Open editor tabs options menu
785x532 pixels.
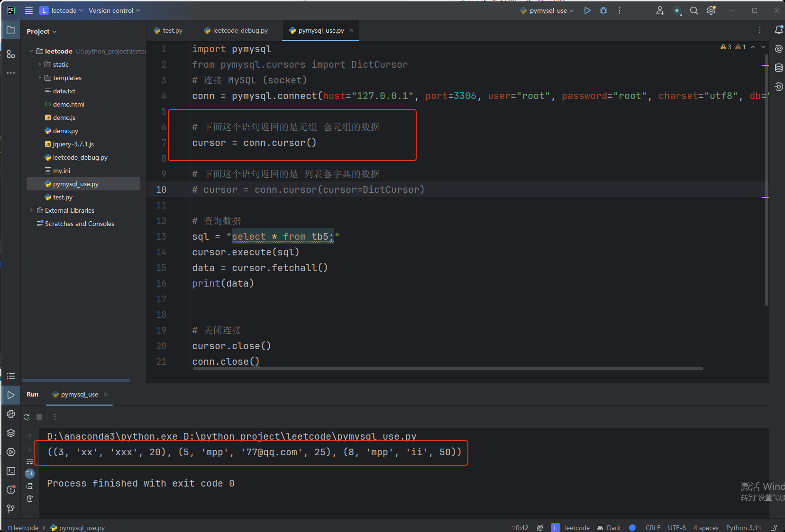760,30
